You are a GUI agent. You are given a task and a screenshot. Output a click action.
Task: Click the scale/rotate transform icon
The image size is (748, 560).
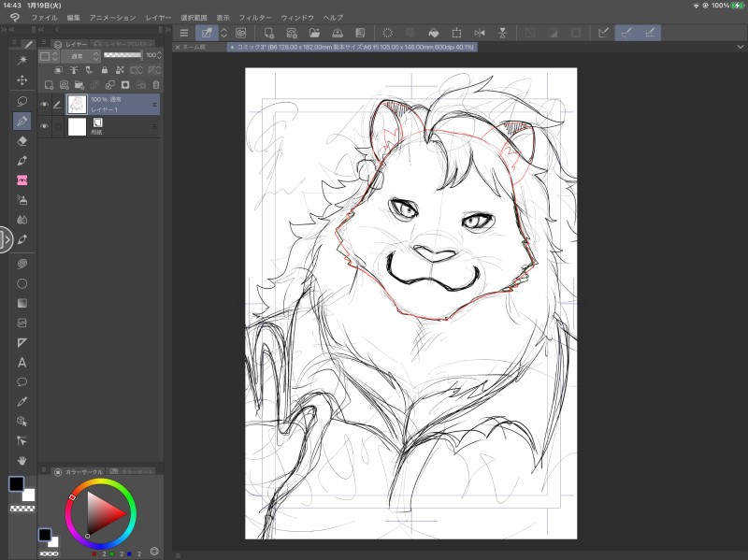pos(456,33)
